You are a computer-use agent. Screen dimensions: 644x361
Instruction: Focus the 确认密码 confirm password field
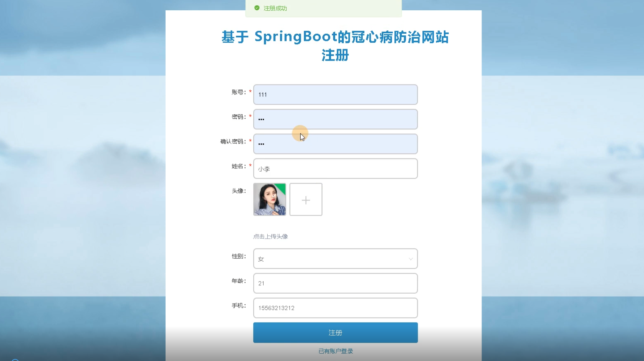pyautogui.click(x=335, y=144)
